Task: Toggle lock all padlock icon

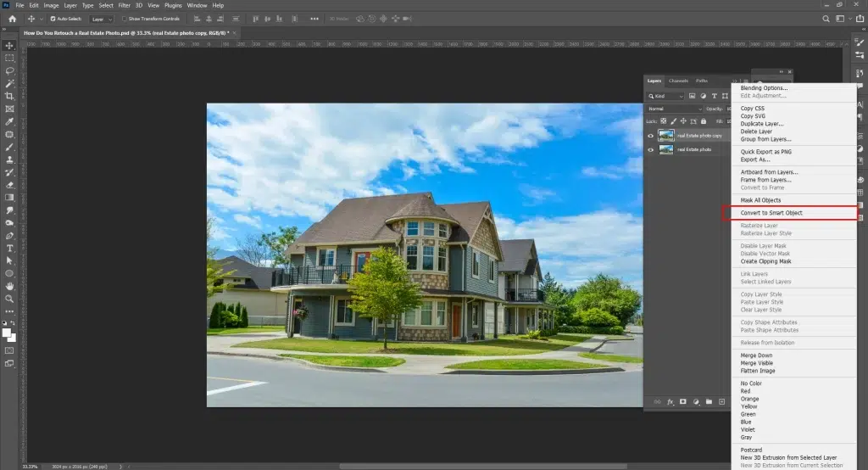Action: 704,120
